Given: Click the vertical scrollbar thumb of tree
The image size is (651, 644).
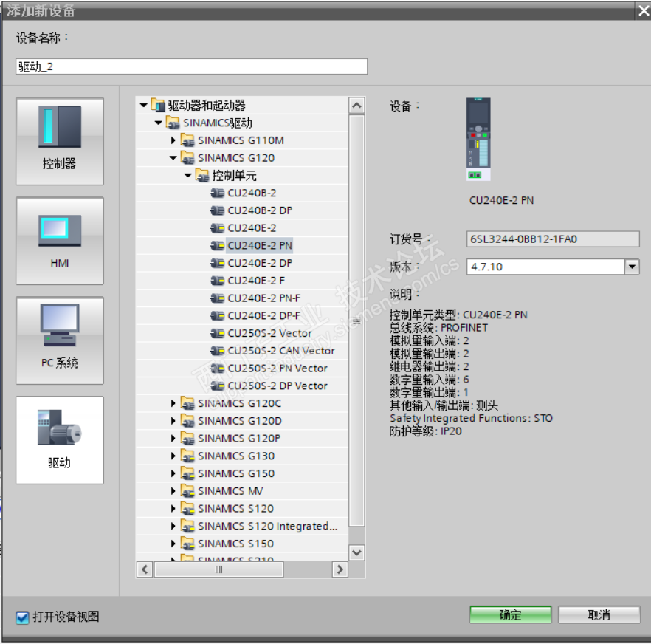Looking at the screenshot, I should [356, 321].
